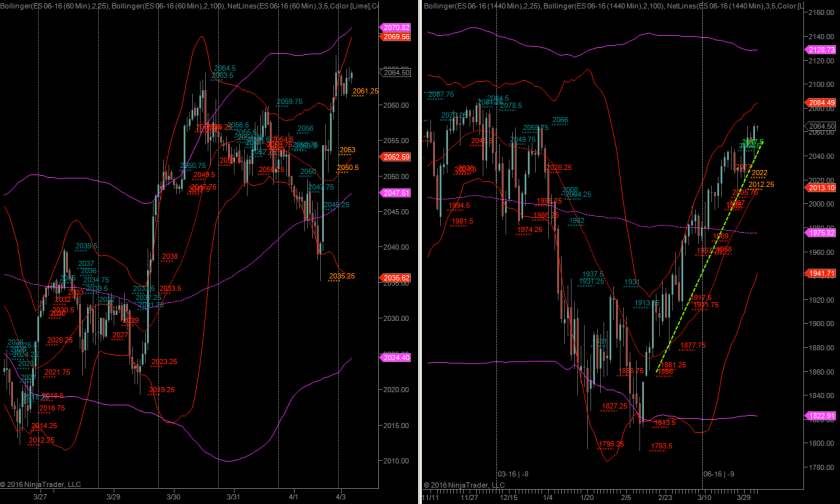840x504 pixels.
Task: Click the 2160.00 price axis label
Action: tap(821, 12)
